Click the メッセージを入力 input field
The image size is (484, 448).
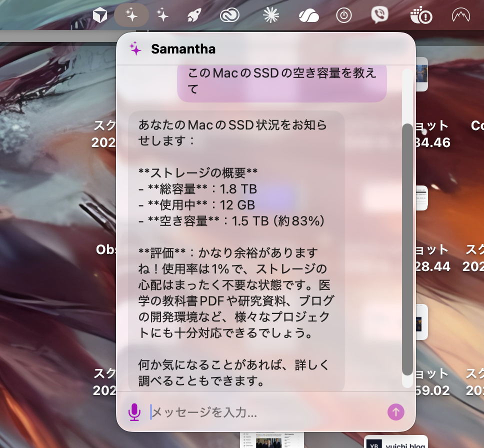coord(225,412)
